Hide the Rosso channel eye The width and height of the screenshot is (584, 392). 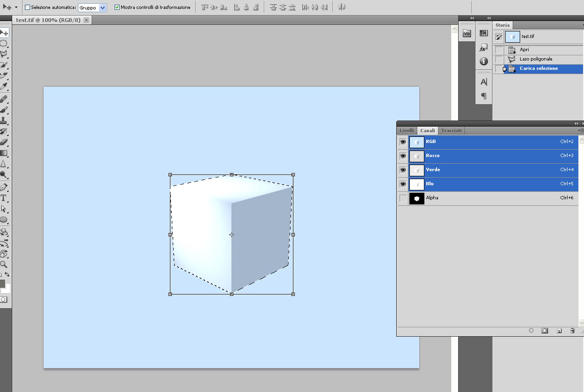403,156
